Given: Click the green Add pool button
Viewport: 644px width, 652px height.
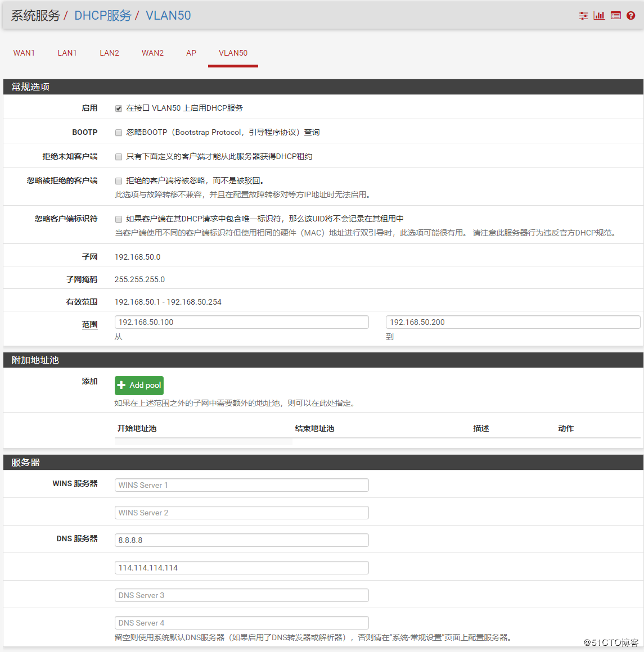Looking at the screenshot, I should pos(139,385).
